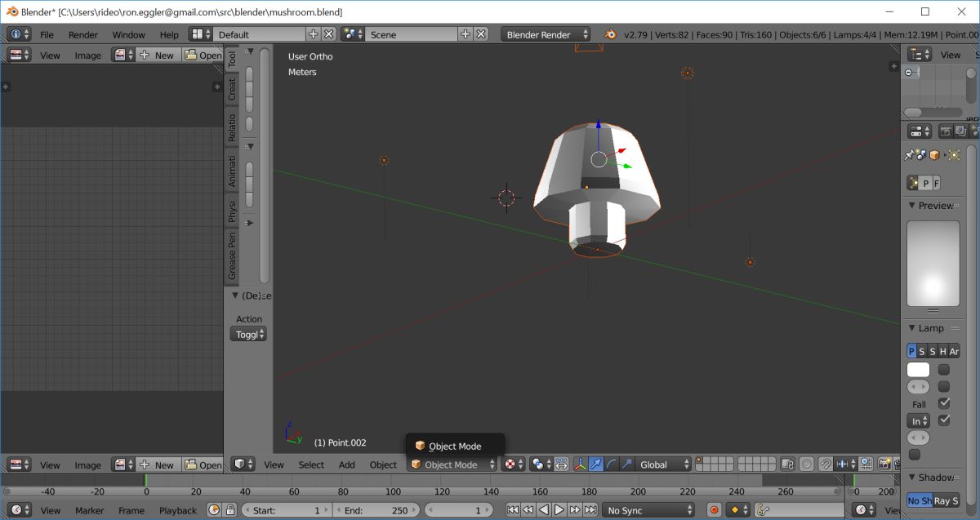Open the outliner editor type selector
The width and height of the screenshot is (980, 520).
click(920, 55)
